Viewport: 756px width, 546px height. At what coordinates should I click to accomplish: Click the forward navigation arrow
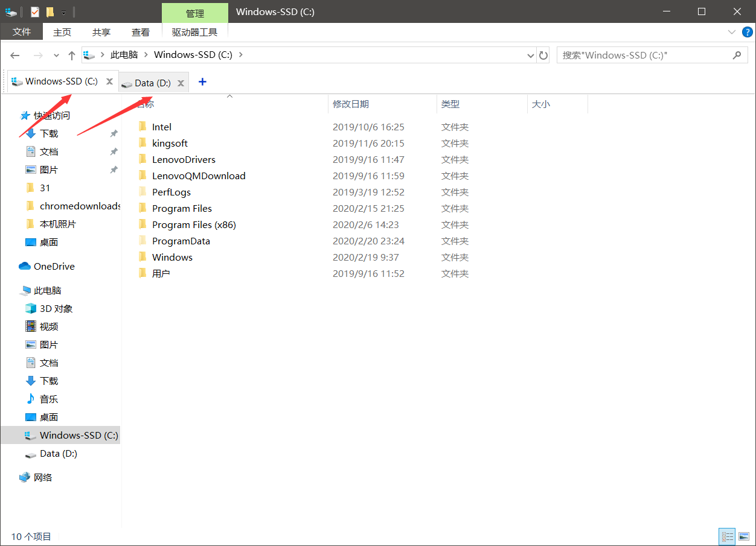(38, 56)
